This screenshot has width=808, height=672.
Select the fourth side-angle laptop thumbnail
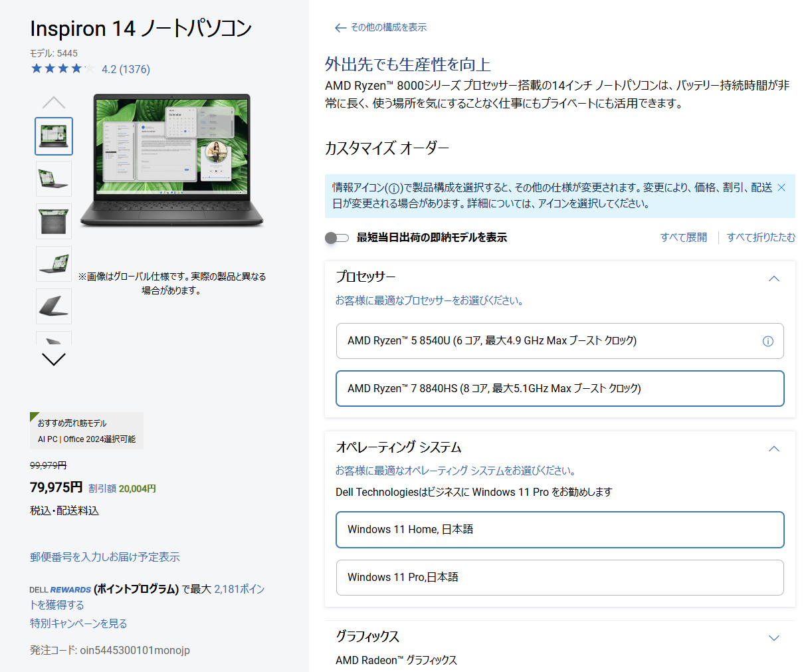coord(54,264)
